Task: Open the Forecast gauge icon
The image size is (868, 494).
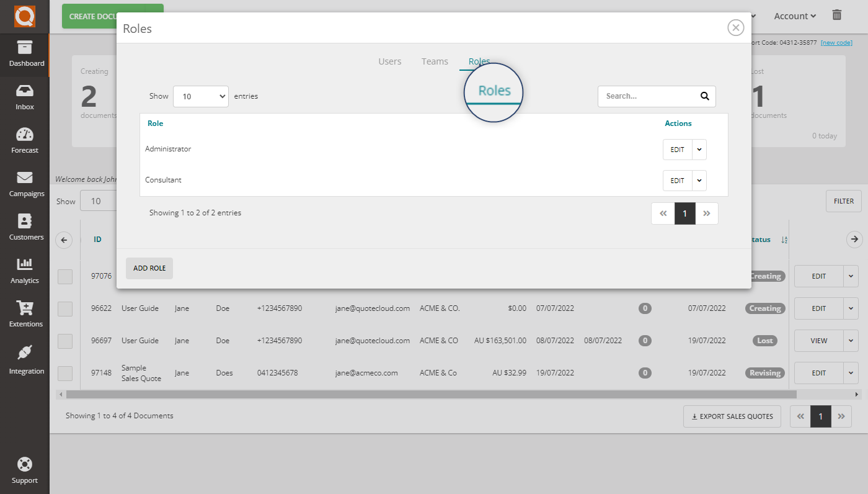Action: click(25, 135)
